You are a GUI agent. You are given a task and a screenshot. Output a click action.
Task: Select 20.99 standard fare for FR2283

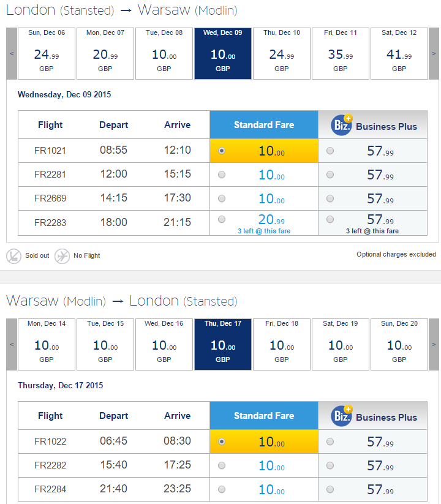coord(222,219)
